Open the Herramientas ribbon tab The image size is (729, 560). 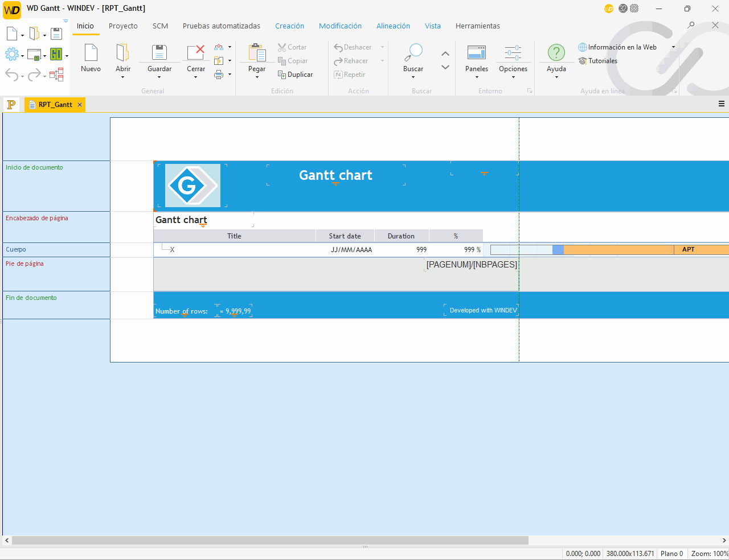pyautogui.click(x=478, y=26)
